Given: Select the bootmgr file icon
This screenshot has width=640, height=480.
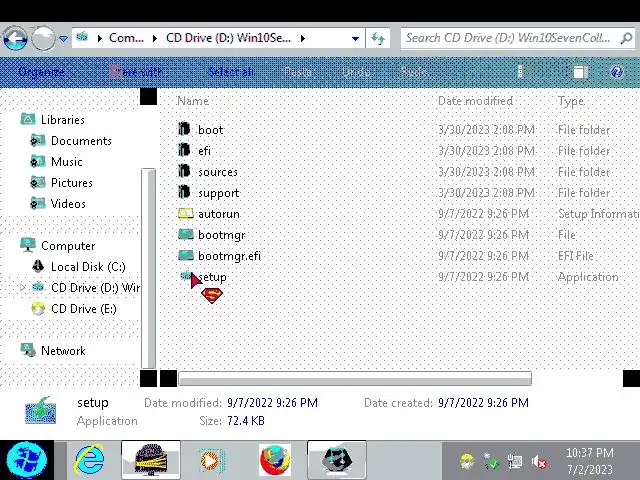Looking at the screenshot, I should pos(186,234).
